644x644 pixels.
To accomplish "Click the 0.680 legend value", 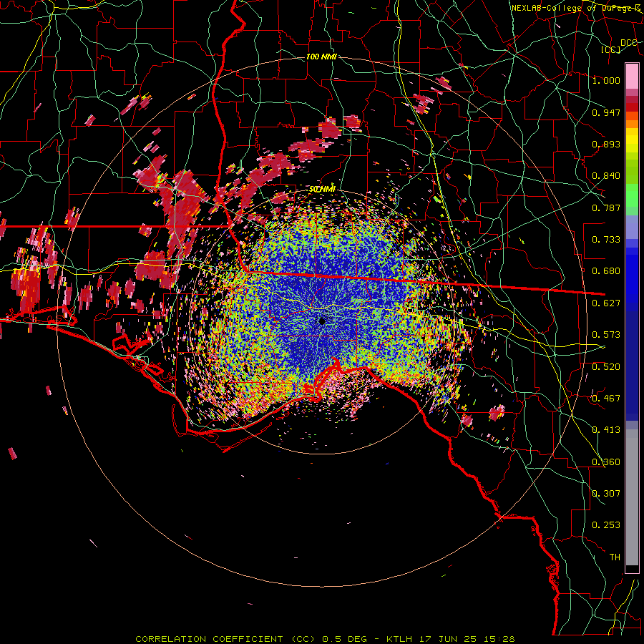I will pos(606,271).
